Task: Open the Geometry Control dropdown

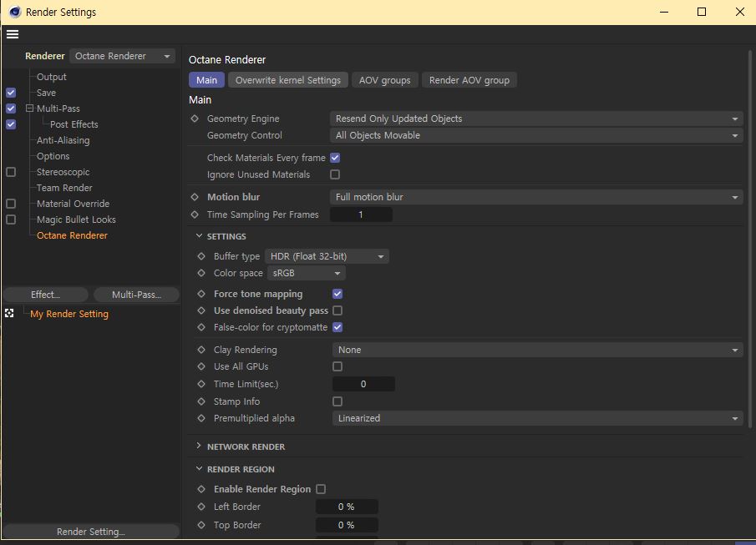Action: (x=536, y=135)
